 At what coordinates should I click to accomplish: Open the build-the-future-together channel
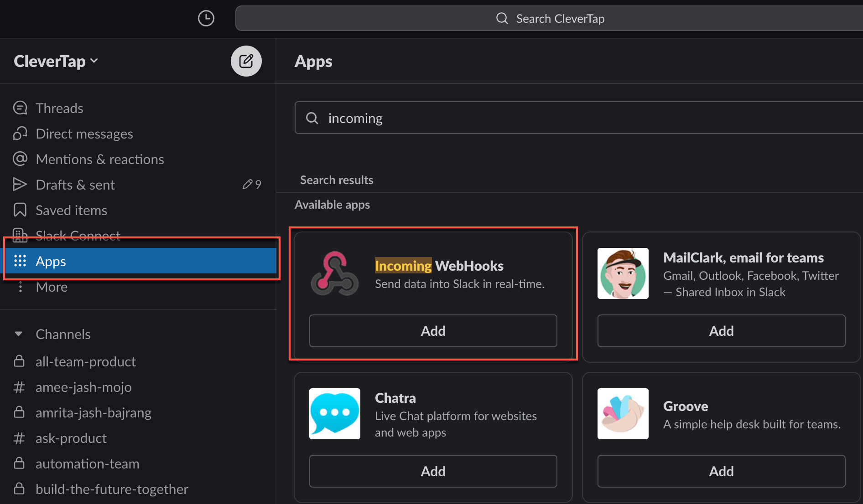pos(138,489)
